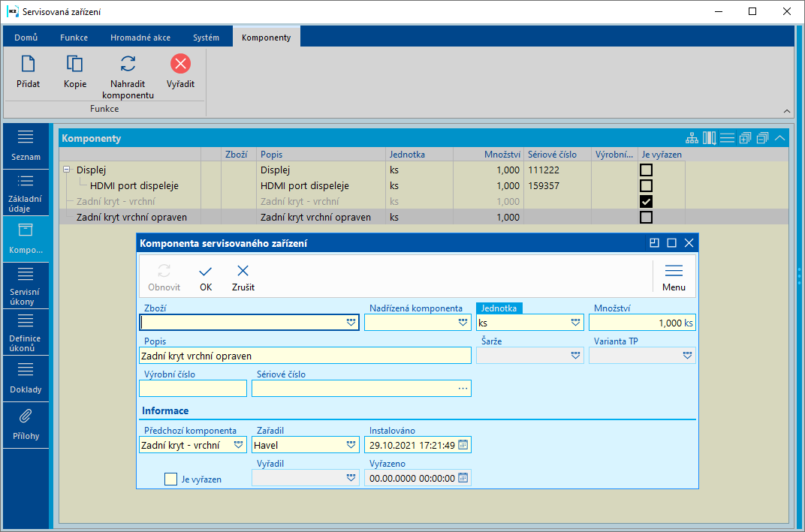The width and height of the screenshot is (805, 532).
Task: Open calendar picker for Instalováno date
Action: tap(463, 445)
